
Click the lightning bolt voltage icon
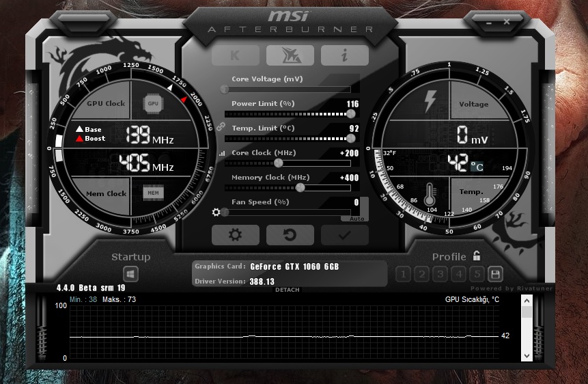click(430, 102)
